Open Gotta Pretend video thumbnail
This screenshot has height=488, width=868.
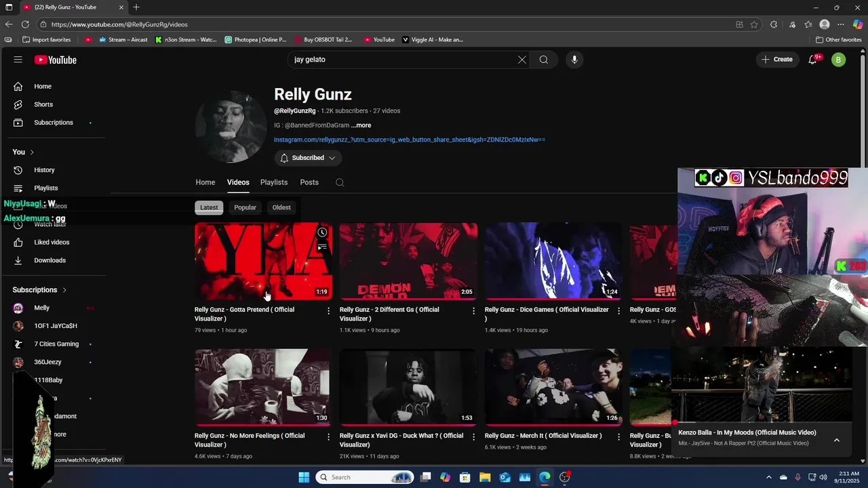click(x=263, y=261)
